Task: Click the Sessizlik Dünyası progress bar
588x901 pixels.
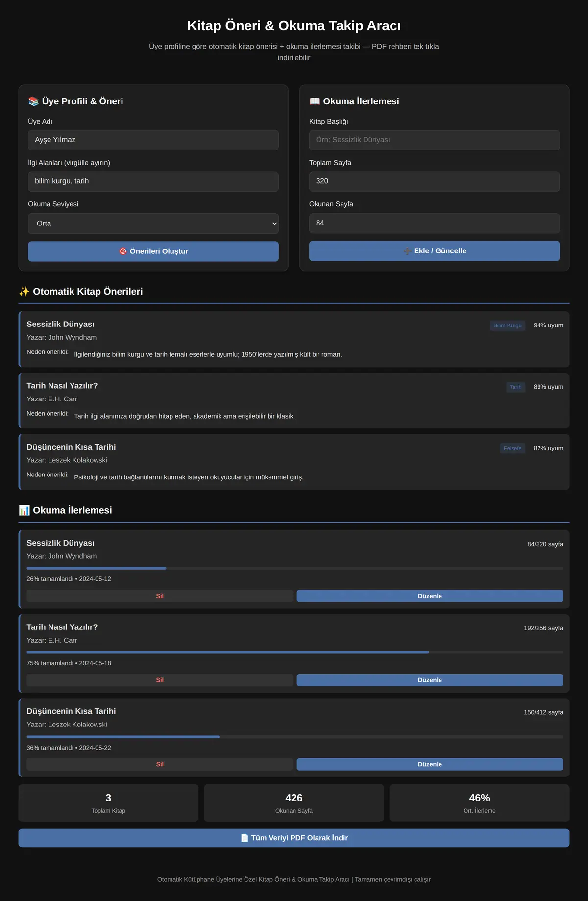Action: click(294, 568)
